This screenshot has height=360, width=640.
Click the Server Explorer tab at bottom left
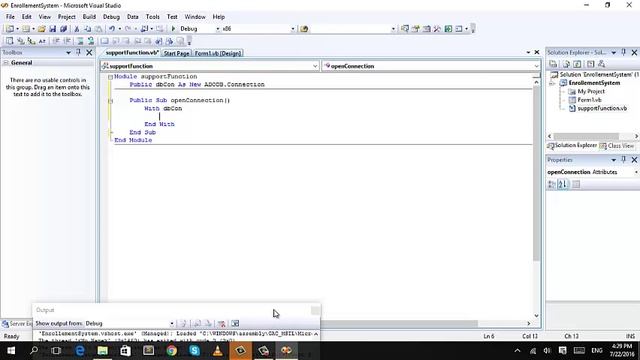[17, 324]
